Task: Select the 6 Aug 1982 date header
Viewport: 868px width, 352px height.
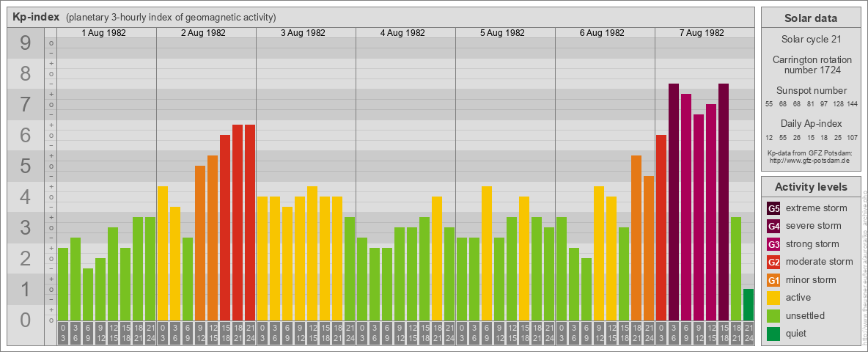Action: pos(602,33)
